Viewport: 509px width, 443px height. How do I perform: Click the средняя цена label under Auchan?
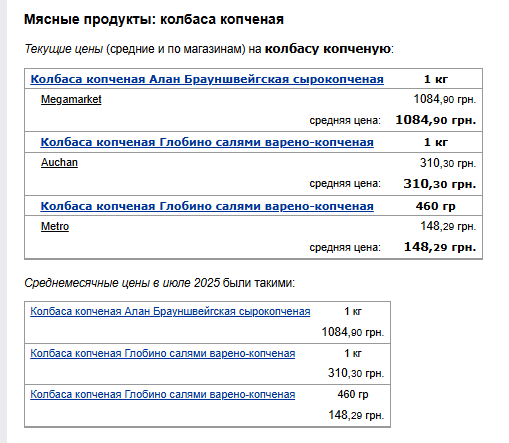click(x=345, y=183)
